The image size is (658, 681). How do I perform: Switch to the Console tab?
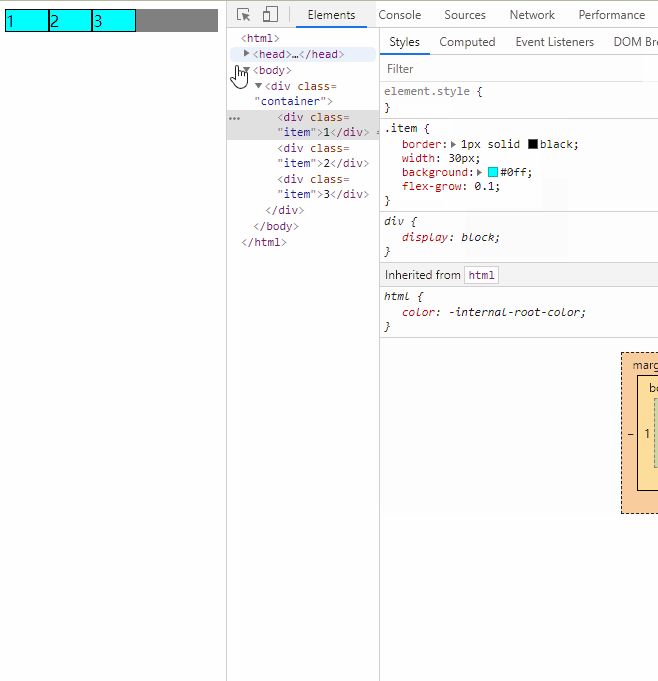[400, 15]
